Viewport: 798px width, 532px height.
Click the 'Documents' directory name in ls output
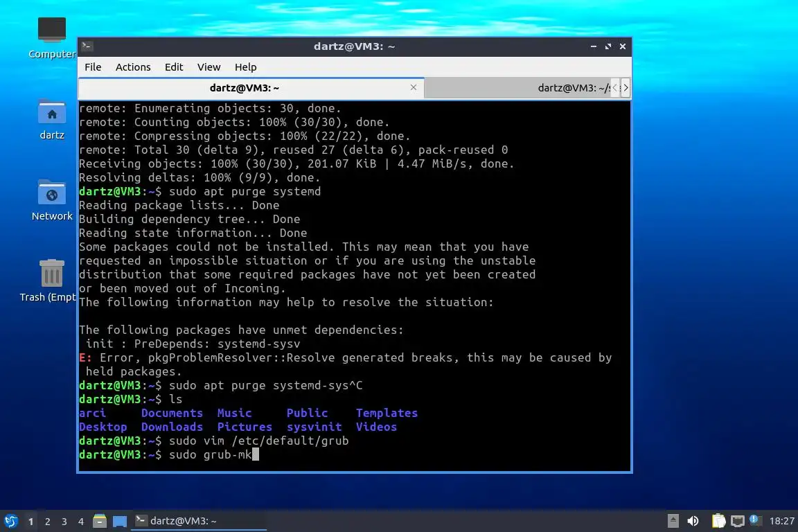click(x=172, y=413)
